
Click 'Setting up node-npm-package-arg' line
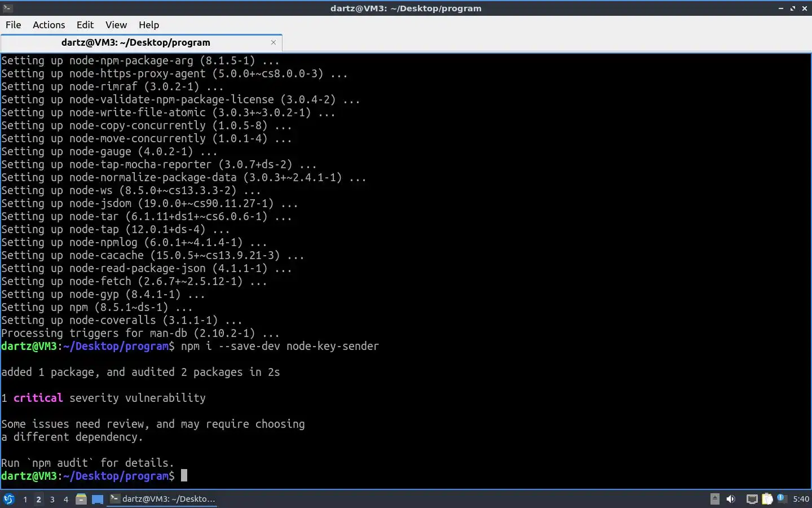tap(140, 60)
